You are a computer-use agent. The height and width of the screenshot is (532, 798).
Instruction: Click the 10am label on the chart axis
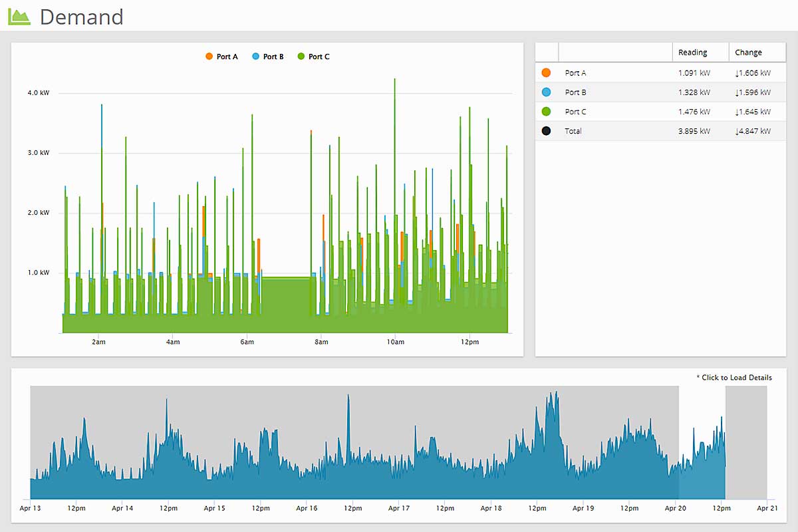click(x=395, y=342)
